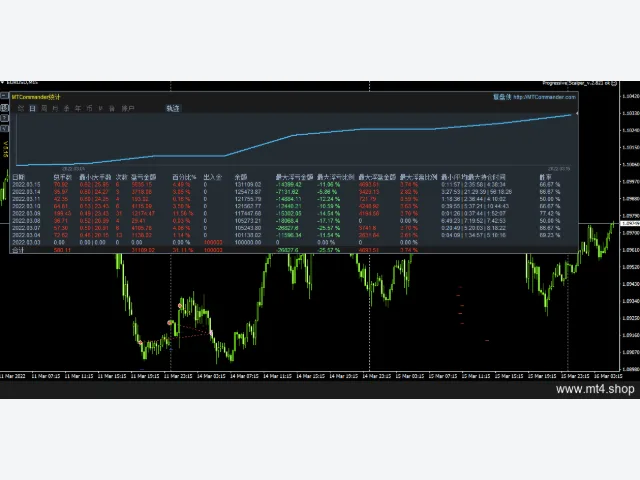The height and width of the screenshot is (480, 640).
Task: Switch to the 年 yearly statistics tab
Action: click(78, 109)
